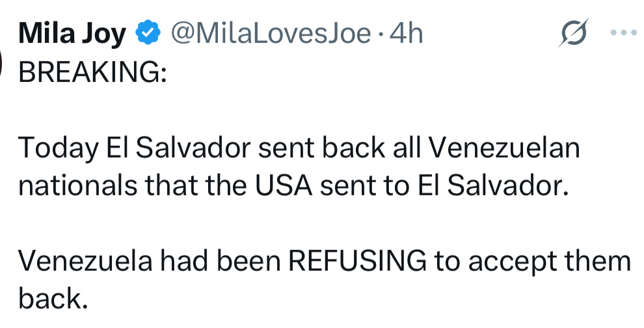Image resolution: width=644 pixels, height=328 pixels.
Task: Click the final word "back." of the post
Action: [52, 299]
